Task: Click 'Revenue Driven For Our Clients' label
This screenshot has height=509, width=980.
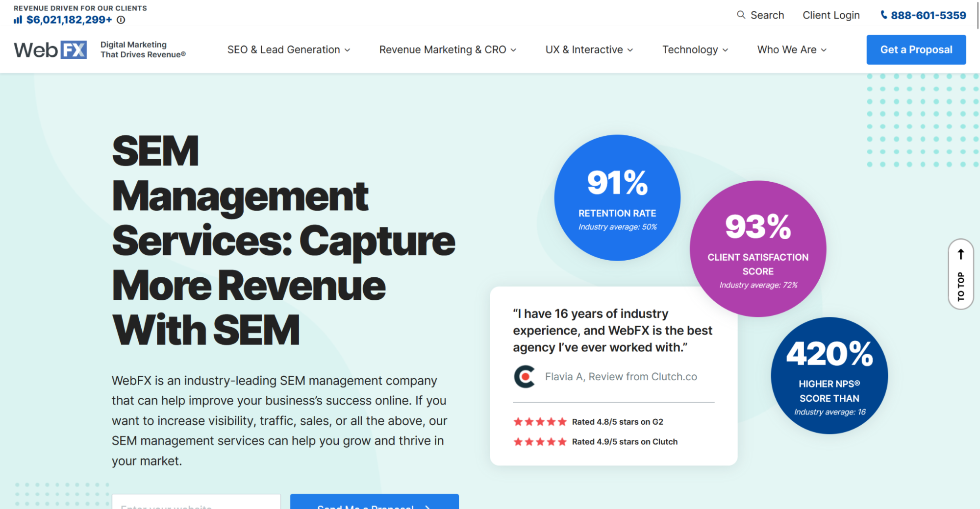Action: (x=80, y=8)
